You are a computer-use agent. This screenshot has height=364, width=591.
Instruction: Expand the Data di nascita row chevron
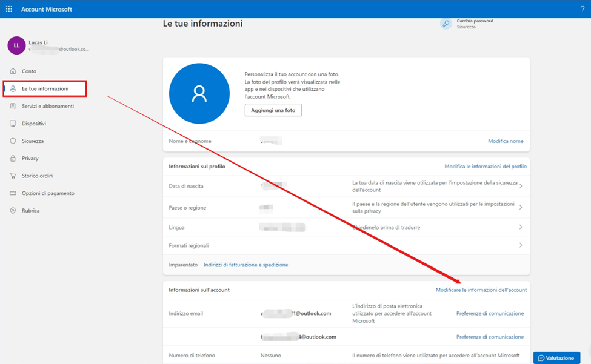(x=521, y=186)
